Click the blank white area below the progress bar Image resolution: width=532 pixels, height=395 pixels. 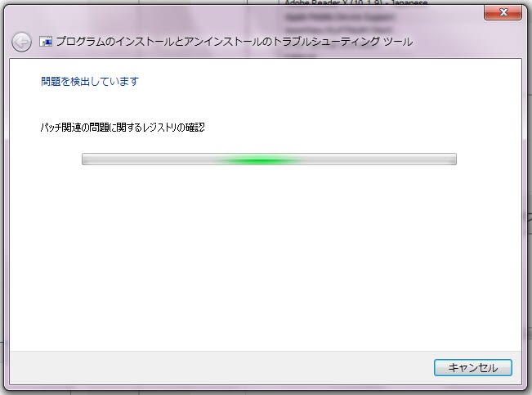(266, 258)
